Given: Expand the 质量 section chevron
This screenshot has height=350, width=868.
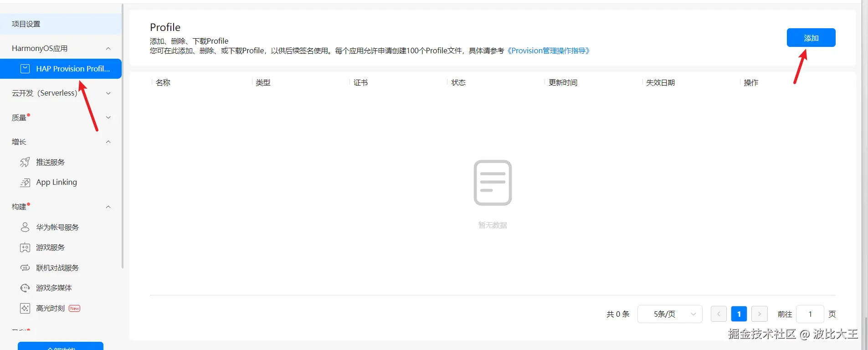Looking at the screenshot, I should click(x=108, y=117).
